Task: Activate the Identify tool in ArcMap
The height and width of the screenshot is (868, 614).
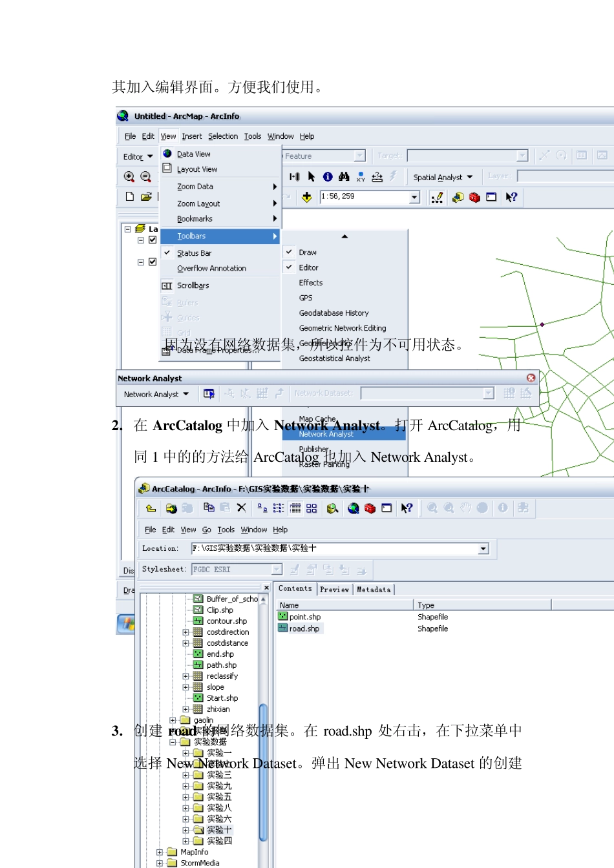Action: [x=328, y=176]
